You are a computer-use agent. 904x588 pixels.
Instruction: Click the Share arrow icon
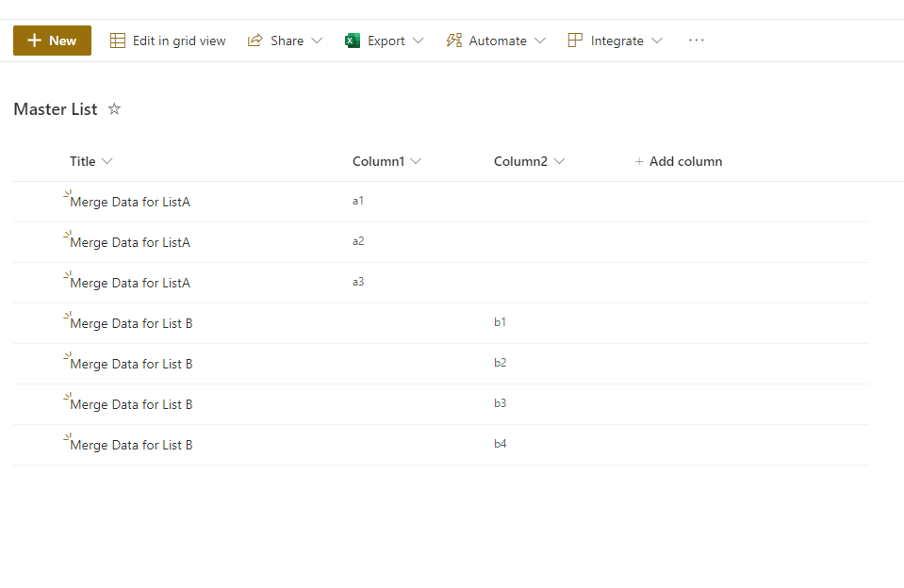pos(255,41)
